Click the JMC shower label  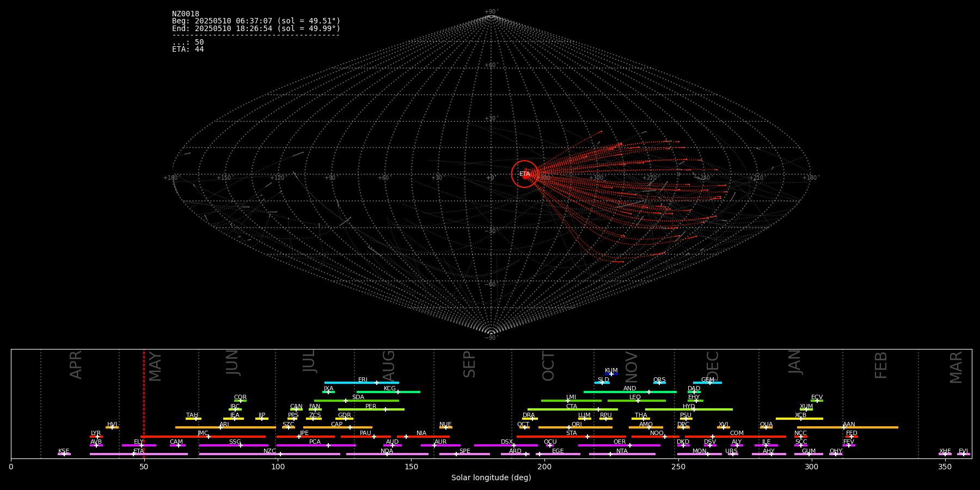tap(203, 433)
